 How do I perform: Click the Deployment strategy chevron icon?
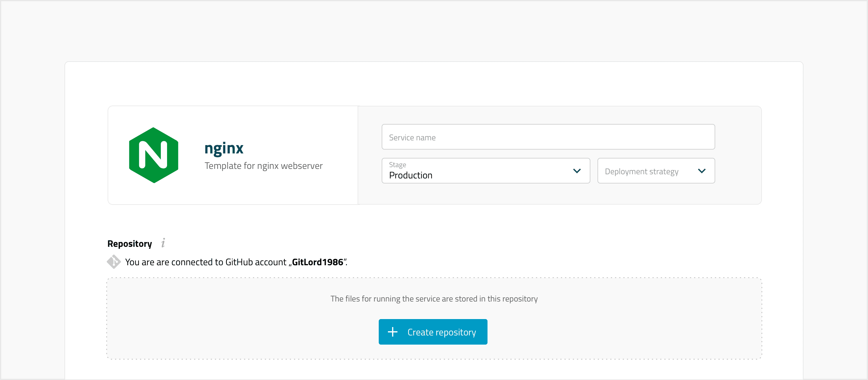click(x=702, y=171)
